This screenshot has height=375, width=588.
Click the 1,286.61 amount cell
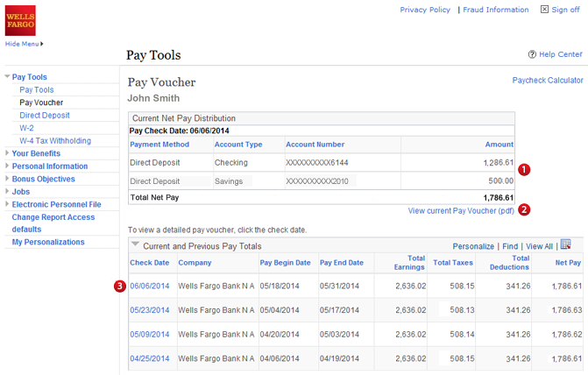(x=499, y=163)
